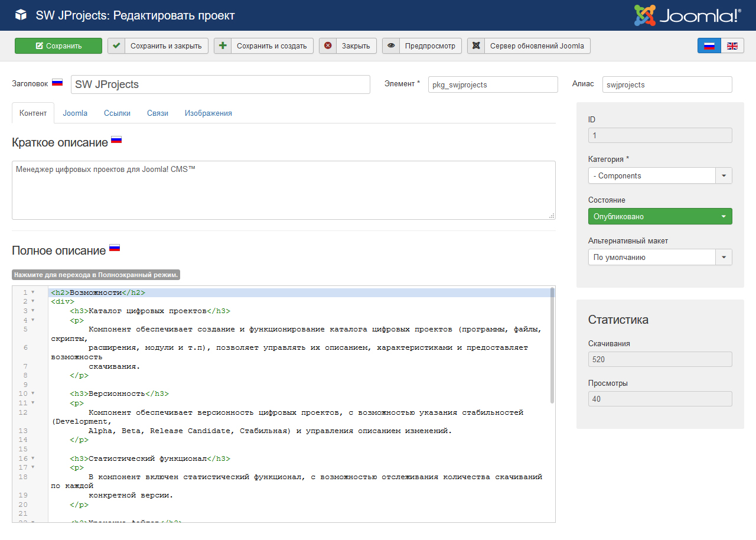This screenshot has width=756, height=540.
Task: Fold the paragraph at line 17
Action: (33, 467)
